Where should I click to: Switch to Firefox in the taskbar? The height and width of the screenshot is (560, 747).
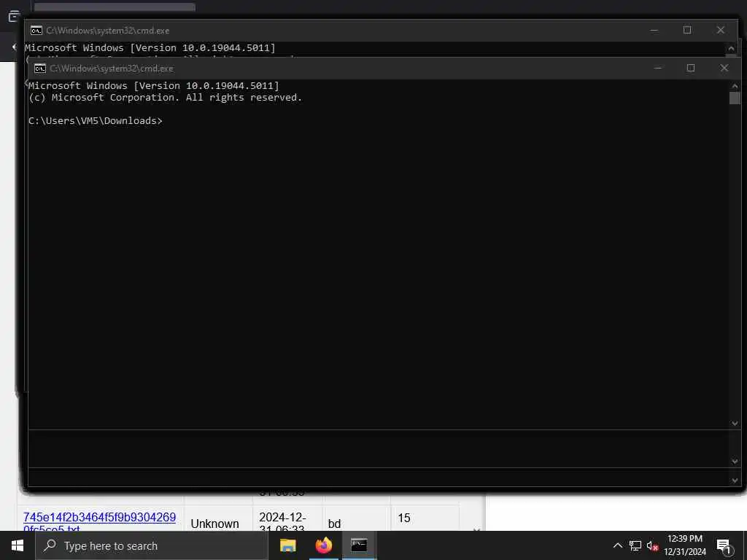pyautogui.click(x=324, y=545)
